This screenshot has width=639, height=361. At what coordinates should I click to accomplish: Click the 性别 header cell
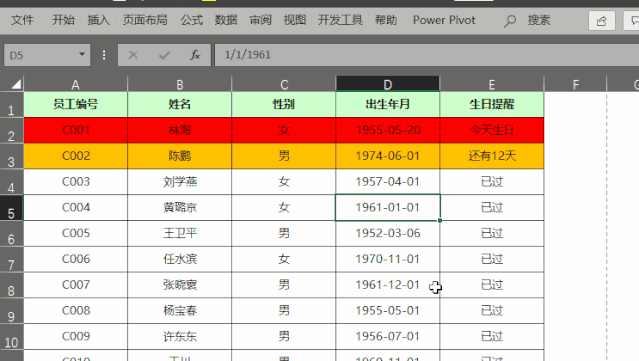tap(284, 104)
